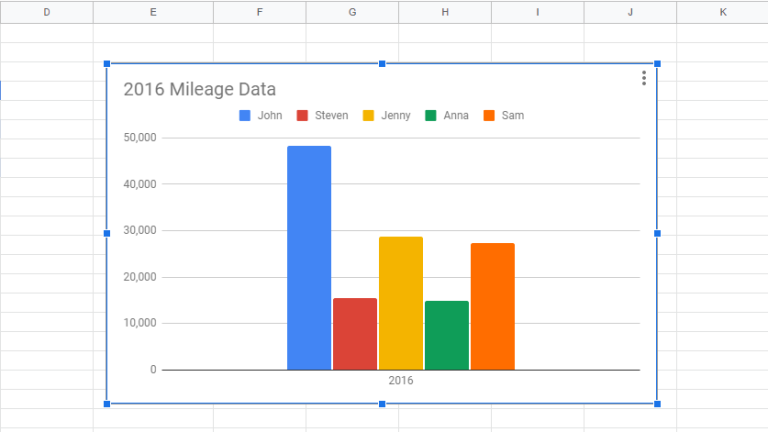
Task: Select the Jenny legend label
Action: click(x=395, y=116)
